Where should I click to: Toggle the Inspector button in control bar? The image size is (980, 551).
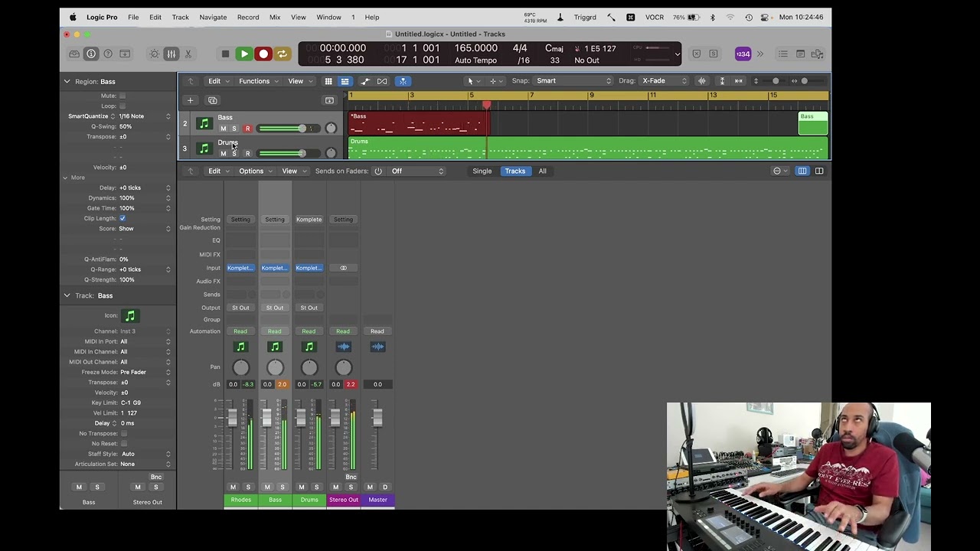coord(91,54)
